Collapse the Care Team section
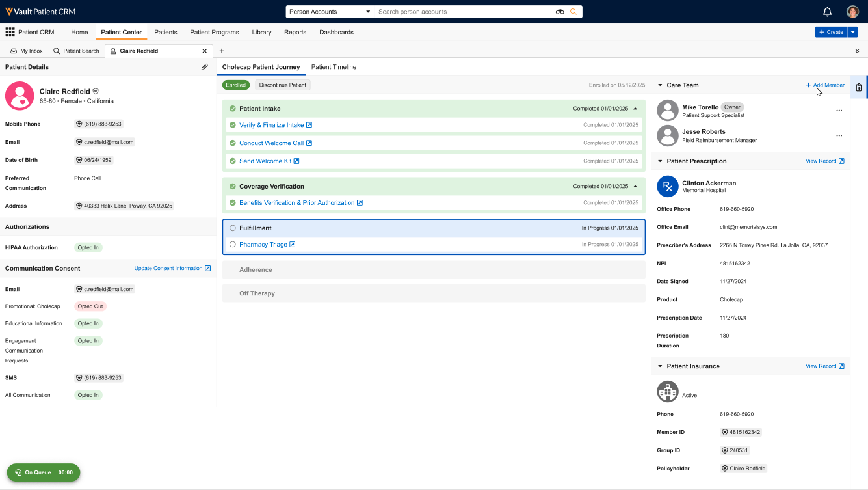The width and height of the screenshot is (868, 490). pos(661,85)
